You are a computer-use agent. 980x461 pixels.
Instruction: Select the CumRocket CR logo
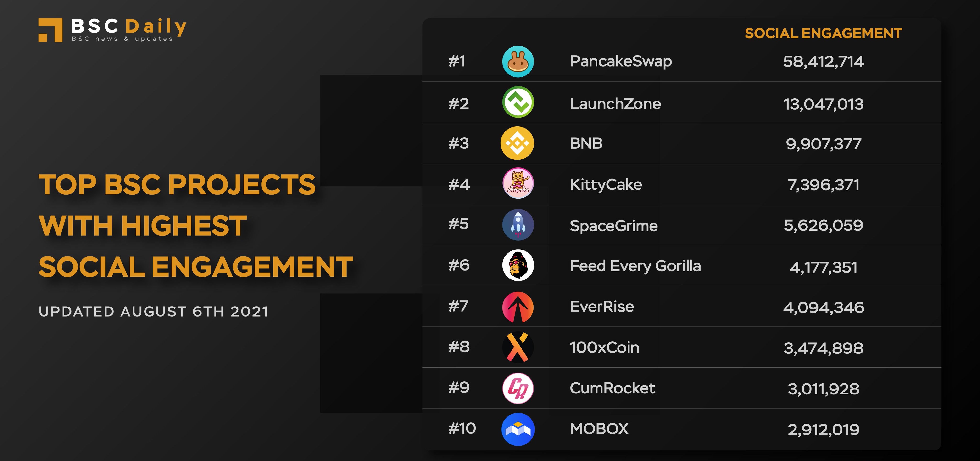tap(518, 388)
